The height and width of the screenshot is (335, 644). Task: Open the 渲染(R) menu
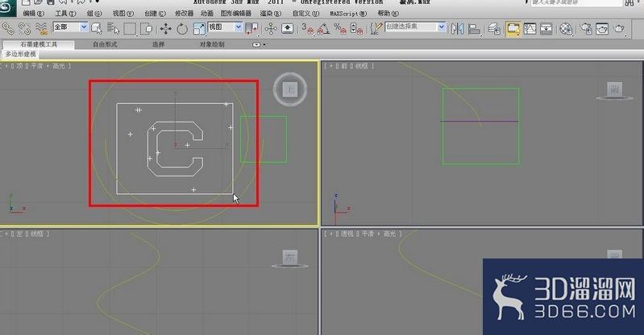click(271, 14)
